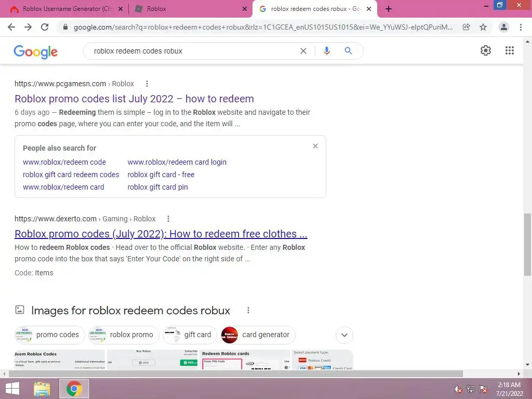Click the site security lock icon
Screen dimensions: 532x399
(x=65, y=27)
